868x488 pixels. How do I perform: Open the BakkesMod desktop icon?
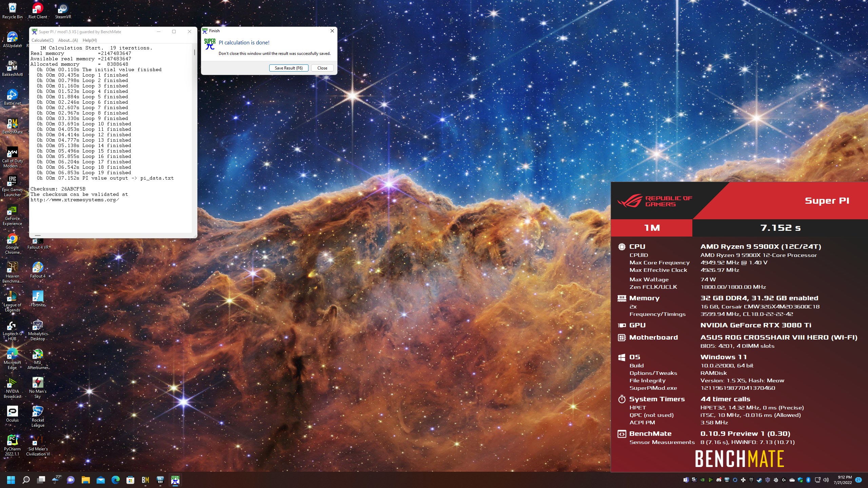[13, 68]
